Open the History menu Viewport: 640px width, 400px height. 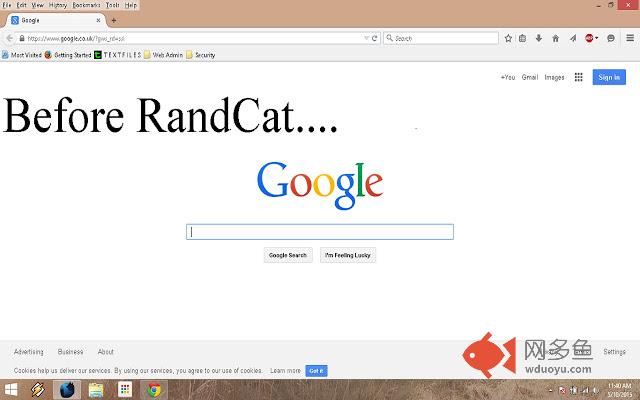pos(58,5)
